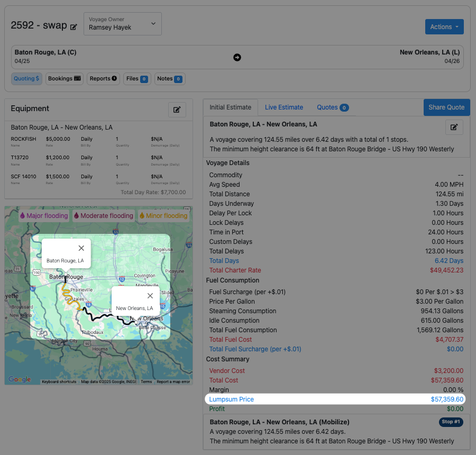Click the Share Quote button
The width and height of the screenshot is (476, 455).
tap(446, 107)
